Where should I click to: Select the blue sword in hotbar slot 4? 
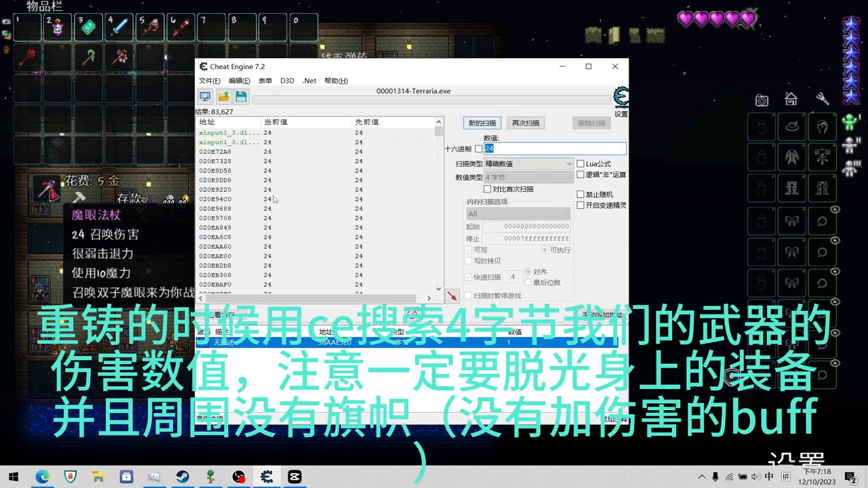point(119,28)
